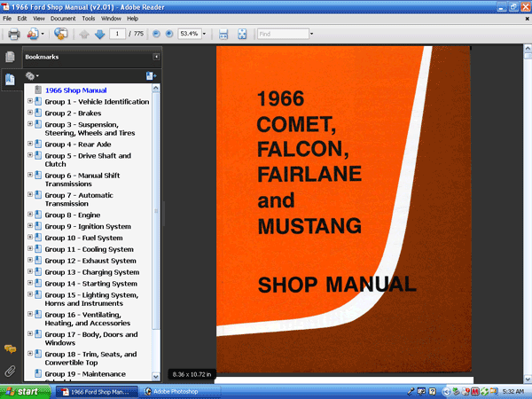Open Group 16 - Ventilating, Heating bookmark

click(x=88, y=318)
